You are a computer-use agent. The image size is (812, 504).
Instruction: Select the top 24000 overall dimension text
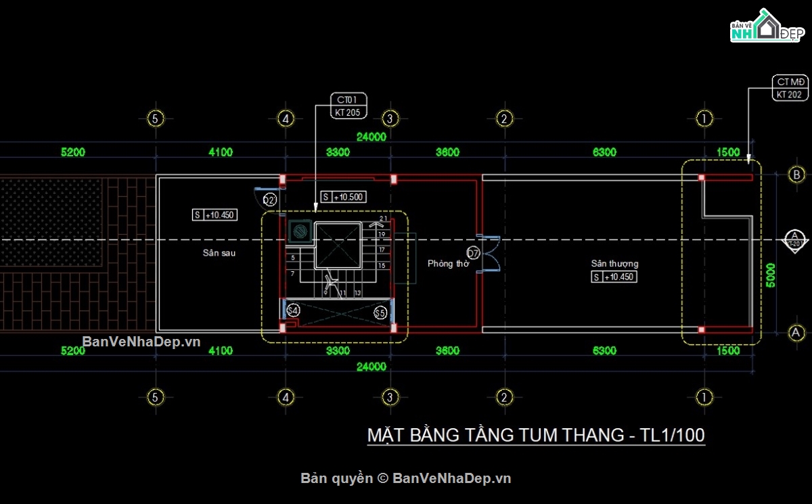click(371, 137)
